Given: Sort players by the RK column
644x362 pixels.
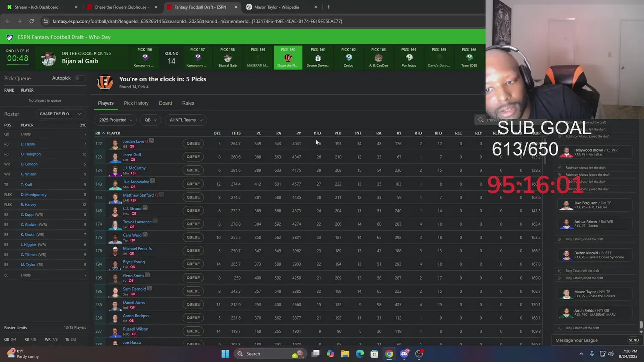Looking at the screenshot, I should 98,133.
